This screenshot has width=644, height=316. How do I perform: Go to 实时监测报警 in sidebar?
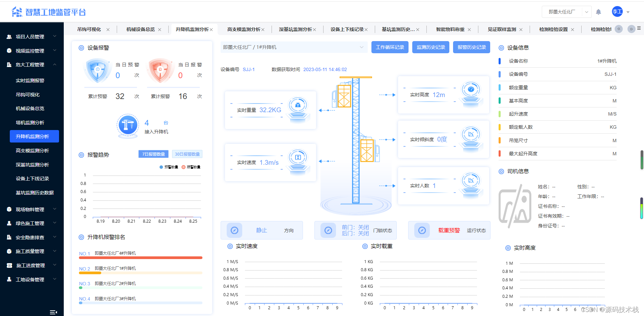pyautogui.click(x=30, y=81)
